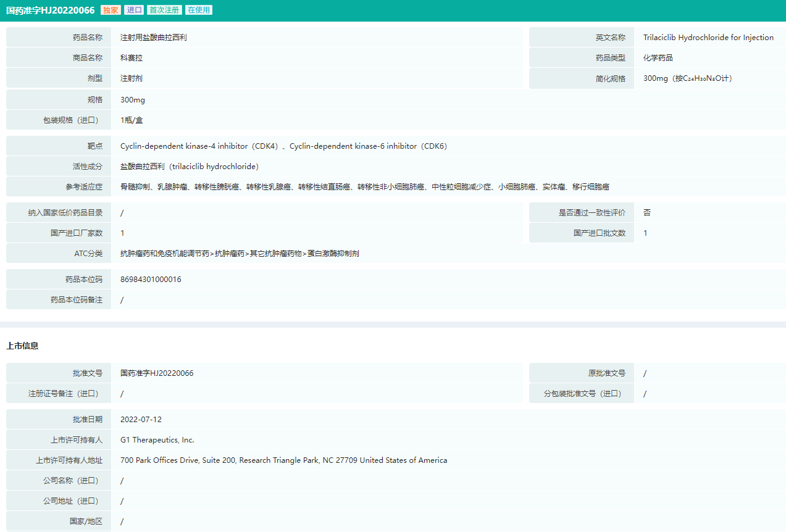Select active ingredient 盐酸曲拉西利 (trilaciclib hydrochloride)

coord(190,167)
